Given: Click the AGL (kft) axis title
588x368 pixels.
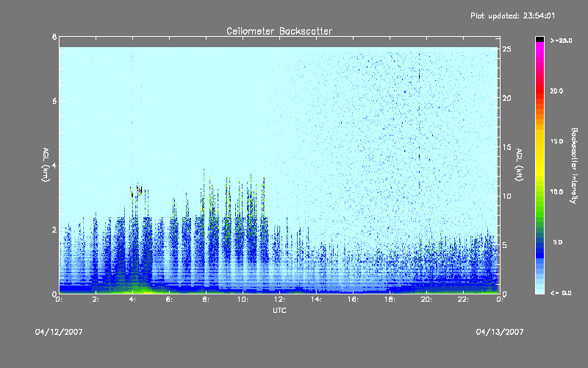Looking at the screenshot, I should (x=519, y=165).
